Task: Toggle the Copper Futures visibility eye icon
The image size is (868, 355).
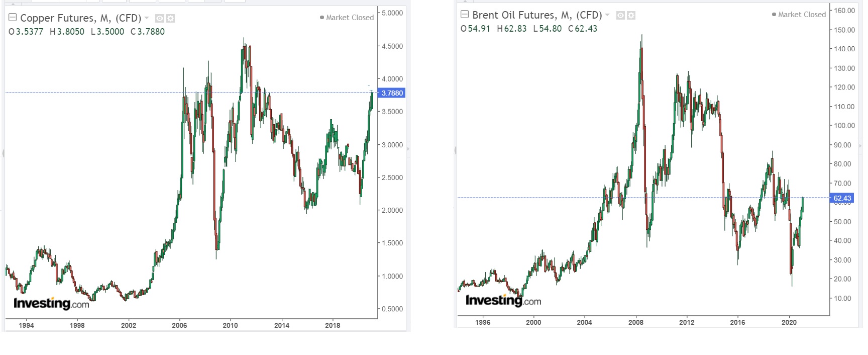Action: point(160,19)
